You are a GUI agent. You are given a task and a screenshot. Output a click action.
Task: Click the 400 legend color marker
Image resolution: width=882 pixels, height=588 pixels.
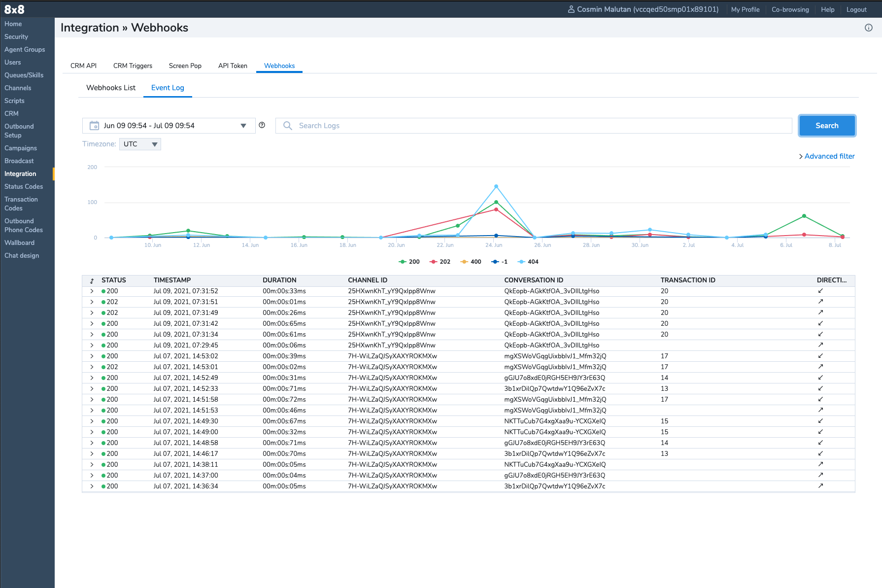click(x=464, y=262)
